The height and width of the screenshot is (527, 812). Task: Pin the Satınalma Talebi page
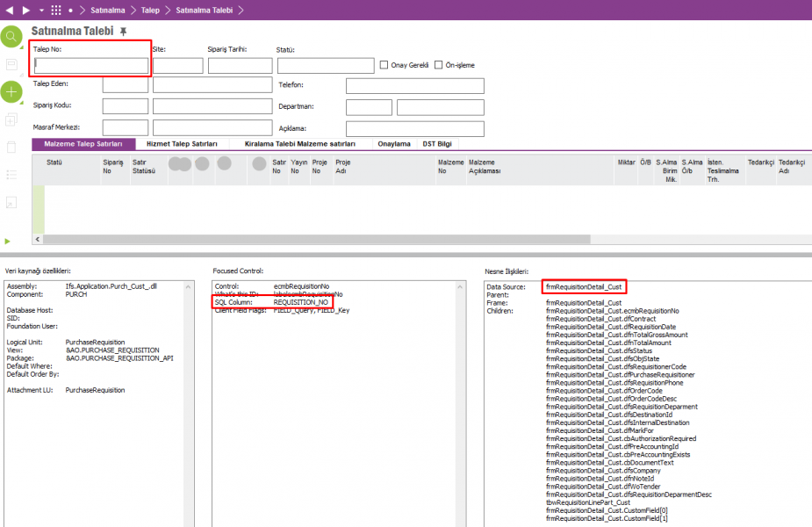(x=124, y=31)
